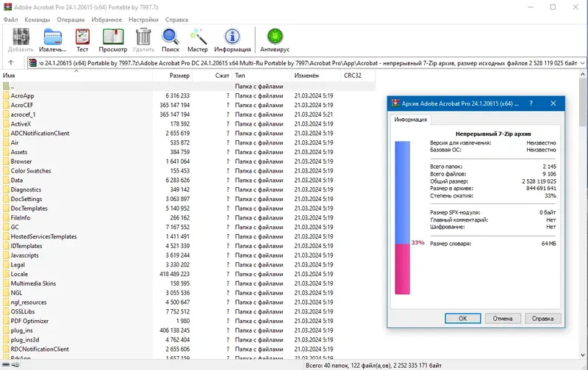Viewport: 588px width, 370px height.
Task: Click the pink 33% portion of bar
Action: click(402, 269)
